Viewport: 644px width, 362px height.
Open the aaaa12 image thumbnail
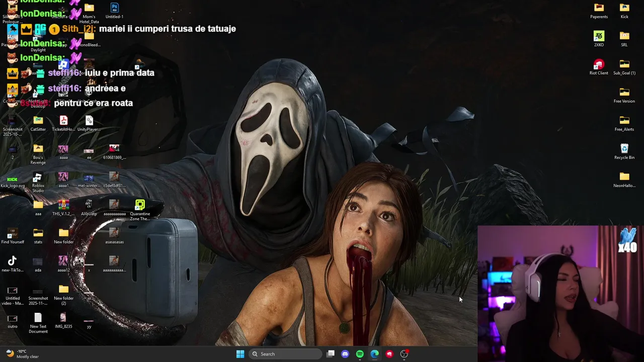[x=63, y=261]
